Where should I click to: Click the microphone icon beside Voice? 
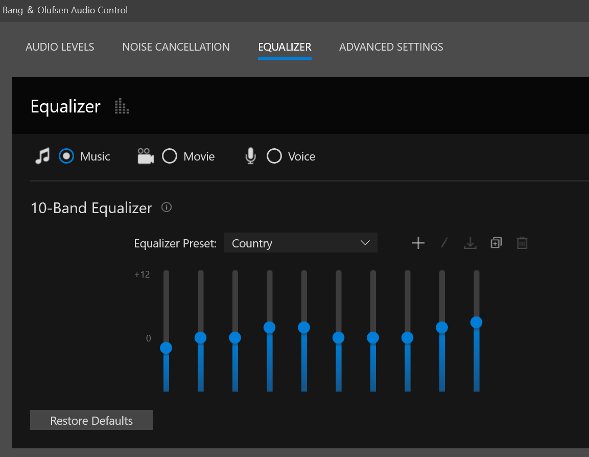[x=251, y=156]
